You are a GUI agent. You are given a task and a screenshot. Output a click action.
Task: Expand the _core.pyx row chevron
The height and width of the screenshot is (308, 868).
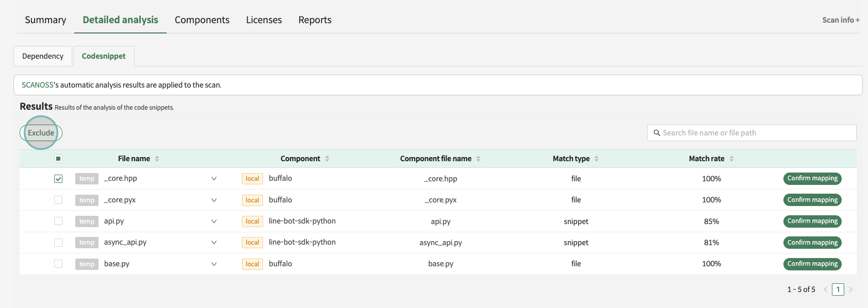pos(214,200)
